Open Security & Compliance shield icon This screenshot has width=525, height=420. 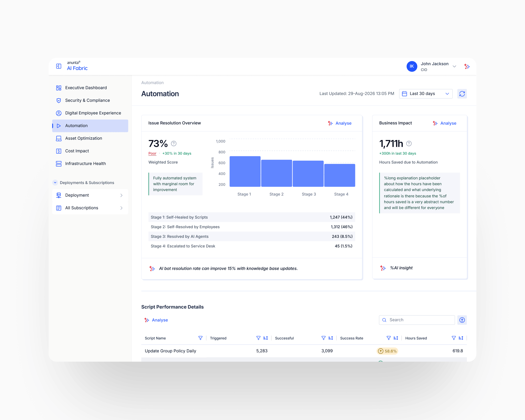[x=59, y=100]
